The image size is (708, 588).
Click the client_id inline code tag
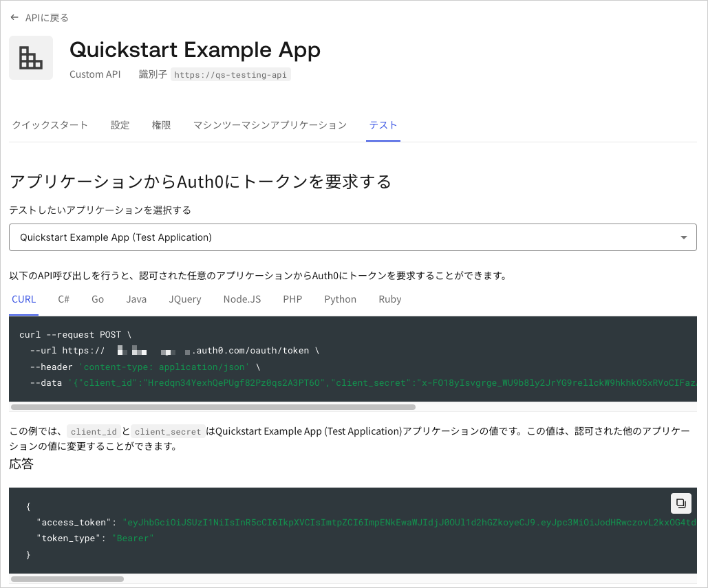click(x=94, y=432)
